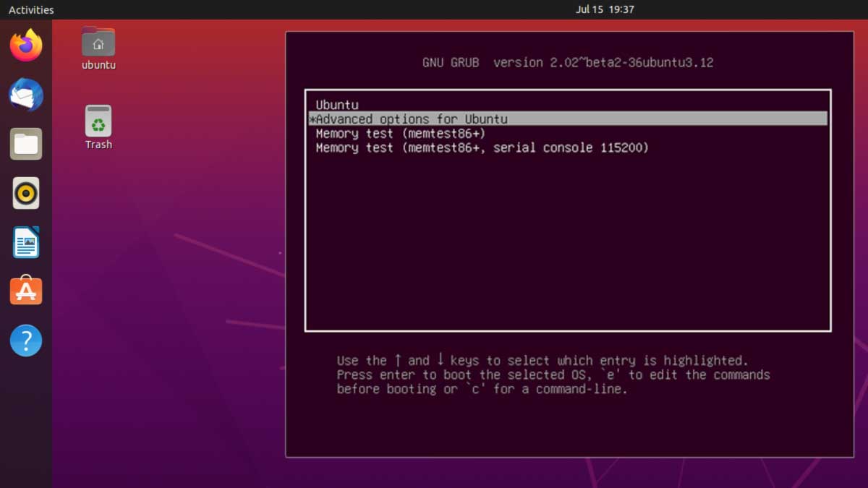Select memtest86+ serial console 115200 entry
The image size is (868, 488).
point(567,147)
